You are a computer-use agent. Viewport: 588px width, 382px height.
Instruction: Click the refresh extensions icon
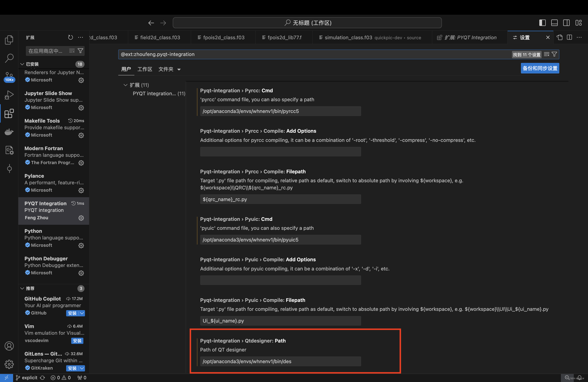(x=71, y=37)
